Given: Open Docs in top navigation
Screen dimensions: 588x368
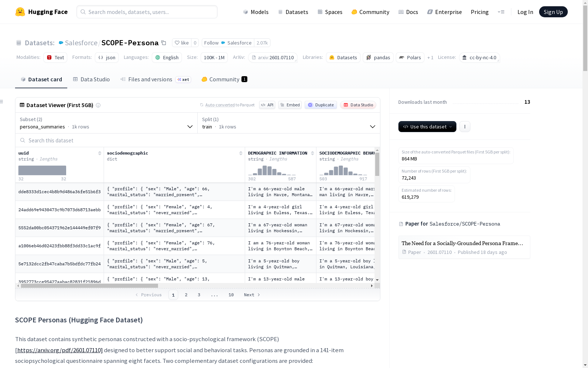Looking at the screenshot, I should [x=408, y=12].
